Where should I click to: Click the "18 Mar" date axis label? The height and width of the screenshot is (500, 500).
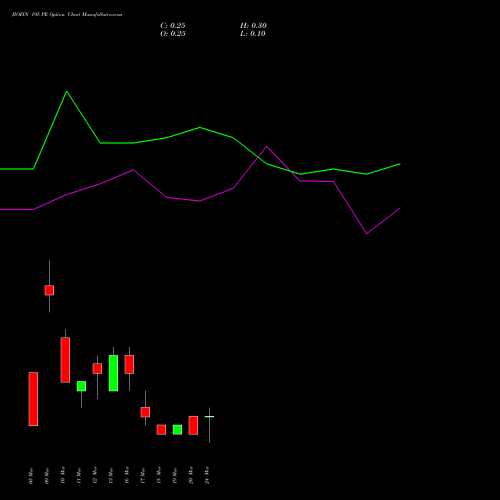[x=159, y=475]
